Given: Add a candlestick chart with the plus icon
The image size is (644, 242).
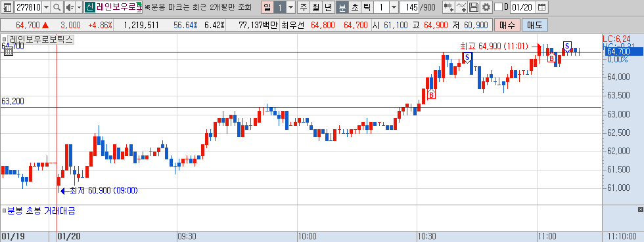Looking at the screenshot, I should tap(449, 7).
